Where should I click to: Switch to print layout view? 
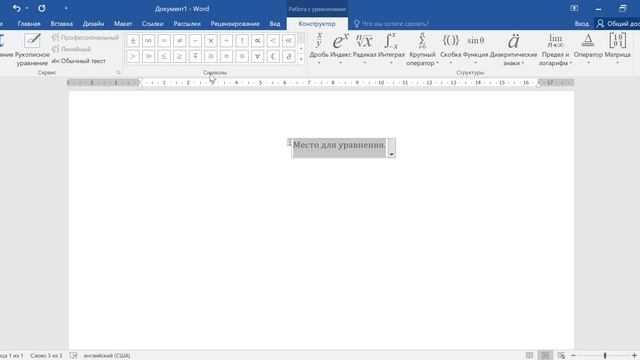(545, 356)
